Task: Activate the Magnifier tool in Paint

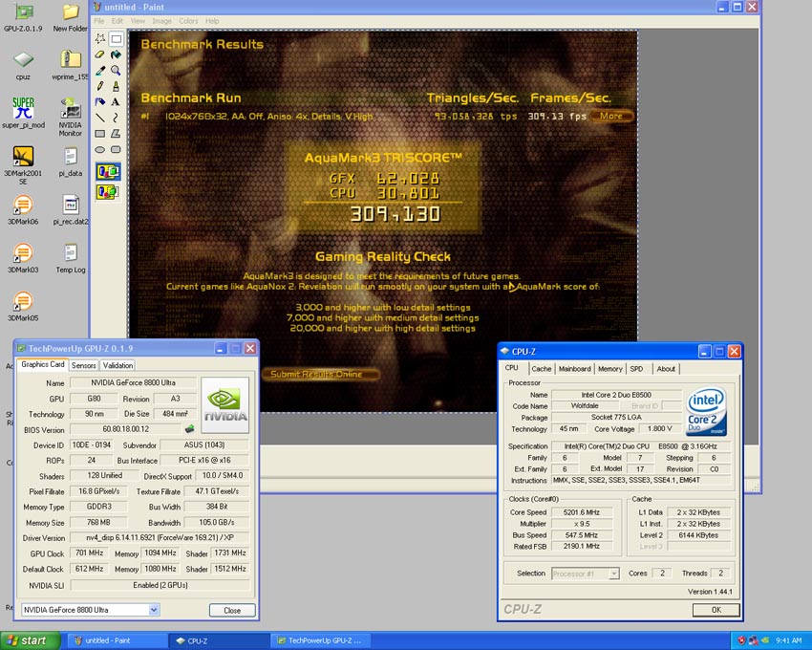Action: [x=116, y=71]
